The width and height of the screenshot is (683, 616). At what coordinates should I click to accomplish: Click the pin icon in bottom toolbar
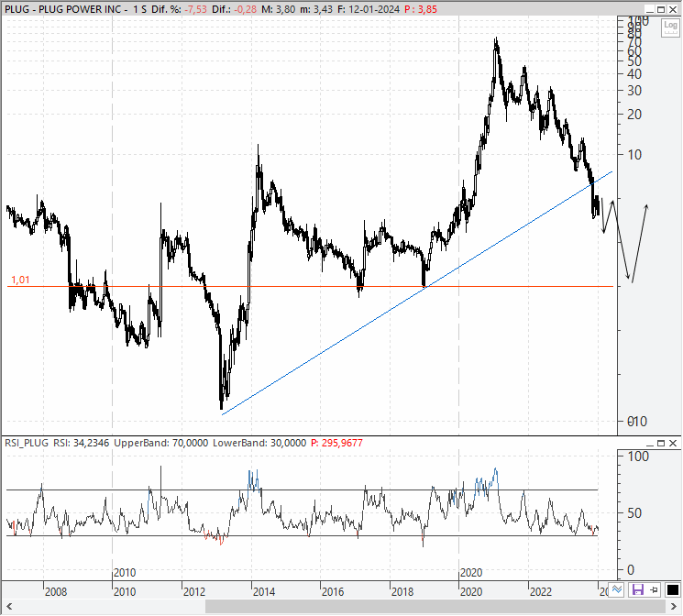click(x=654, y=589)
